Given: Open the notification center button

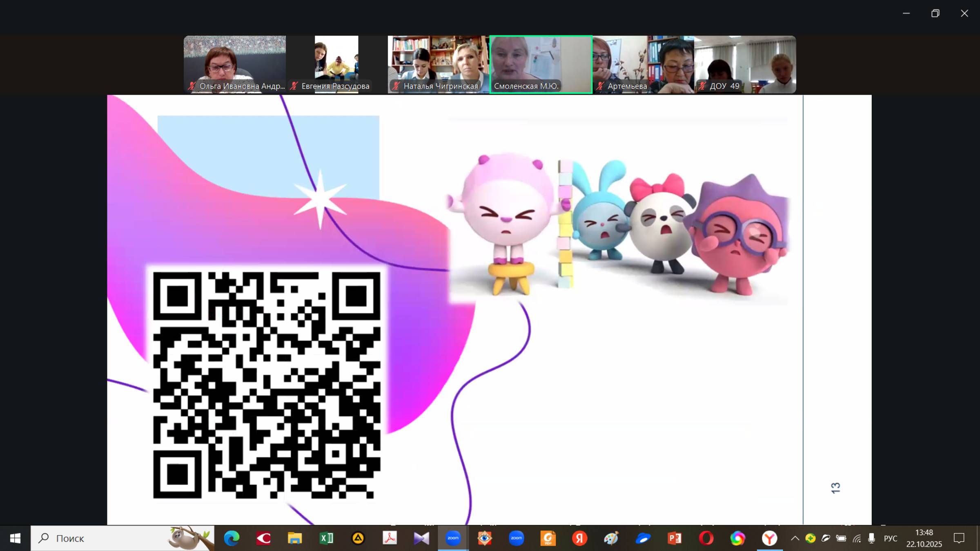Looking at the screenshot, I should click(x=958, y=538).
